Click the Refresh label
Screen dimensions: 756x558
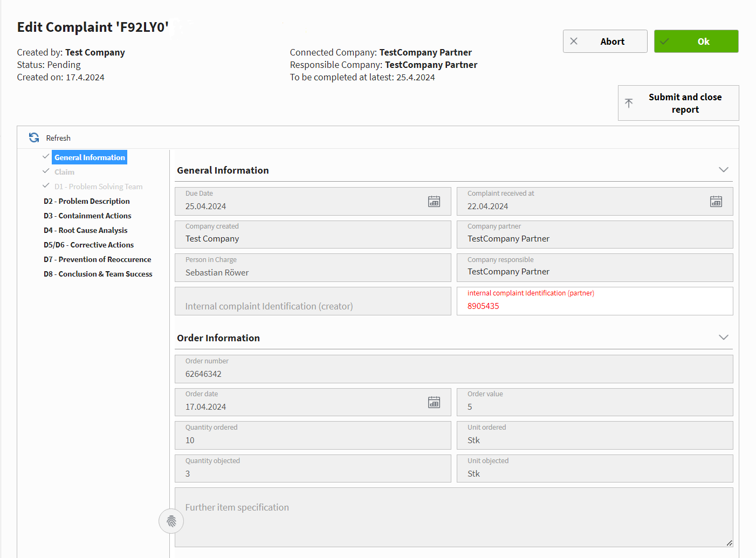tap(58, 138)
